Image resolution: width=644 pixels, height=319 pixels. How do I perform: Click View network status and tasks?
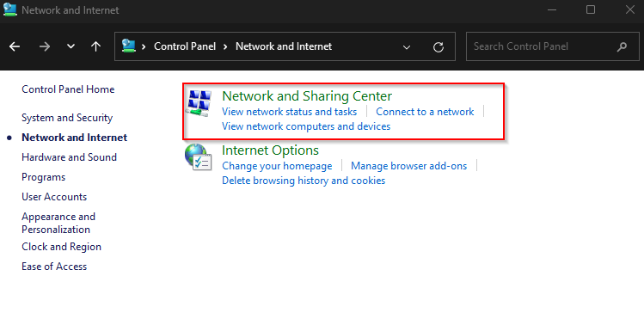(x=289, y=112)
